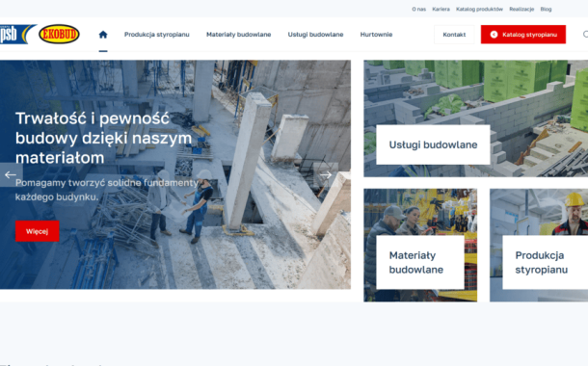Open Usługi budowlane navigation item
This screenshot has width=588, height=366.
click(x=315, y=35)
